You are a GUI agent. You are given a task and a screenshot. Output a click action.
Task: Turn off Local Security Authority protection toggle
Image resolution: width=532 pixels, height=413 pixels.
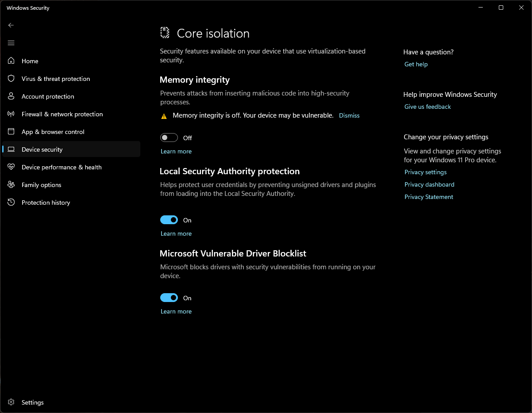click(x=169, y=220)
